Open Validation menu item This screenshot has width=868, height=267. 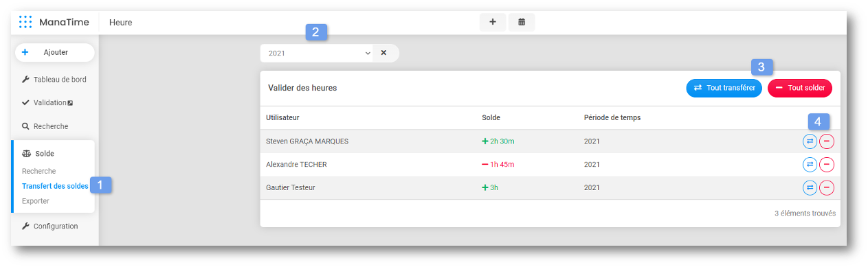(x=47, y=103)
